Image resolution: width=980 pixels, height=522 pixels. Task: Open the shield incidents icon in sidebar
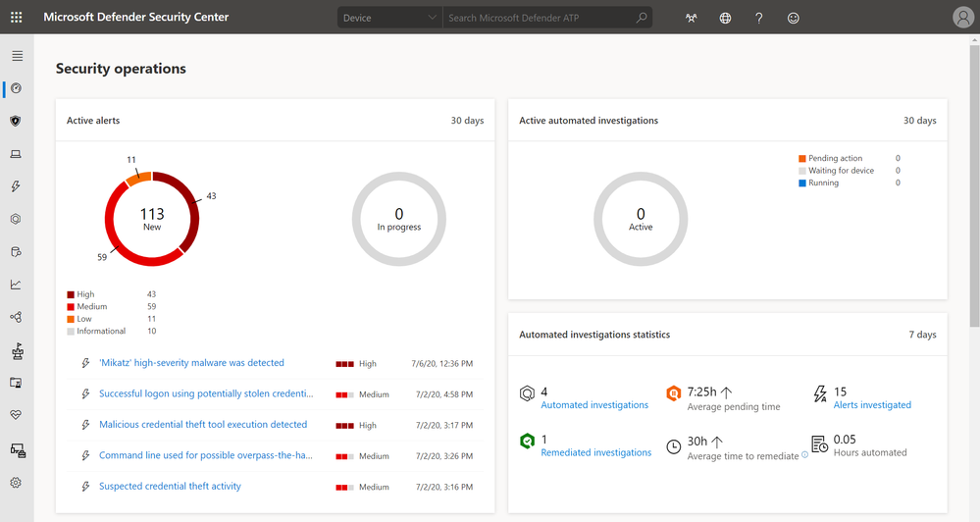pyautogui.click(x=17, y=121)
